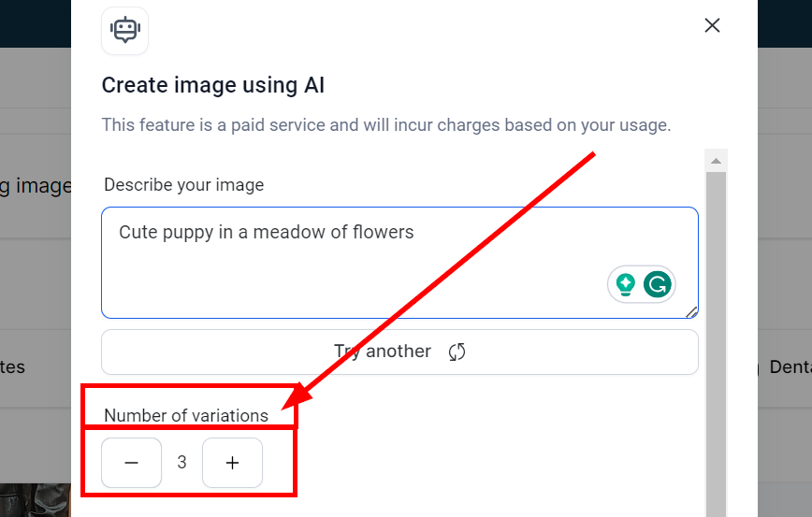Decrease variations with the minus button
812x517 pixels.
click(x=131, y=463)
